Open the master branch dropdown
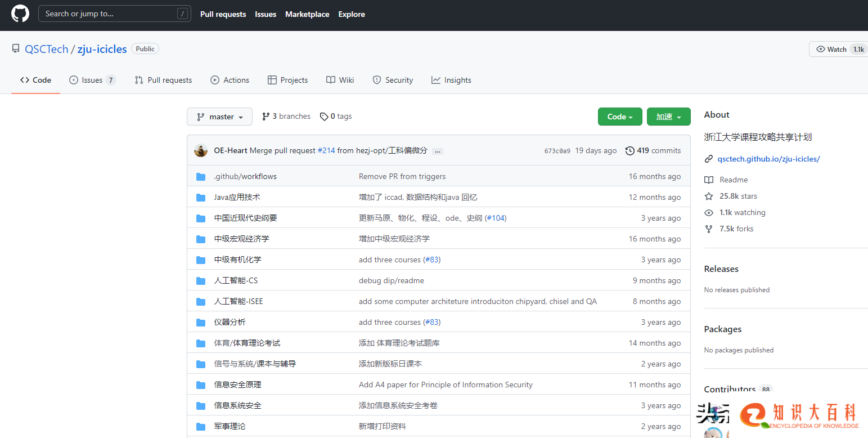This screenshot has width=868, height=438. pyautogui.click(x=219, y=117)
